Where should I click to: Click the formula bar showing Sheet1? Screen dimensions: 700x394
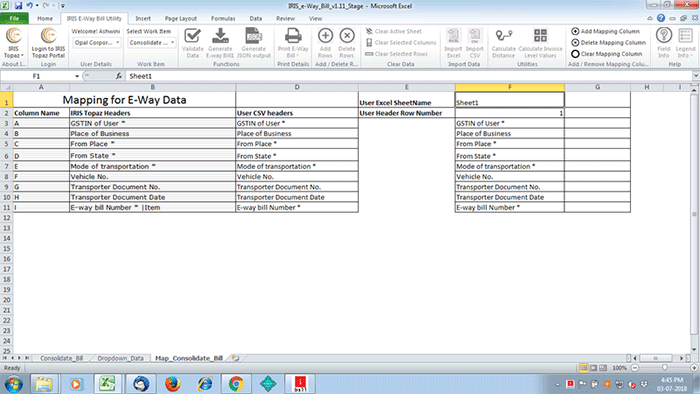coord(408,76)
